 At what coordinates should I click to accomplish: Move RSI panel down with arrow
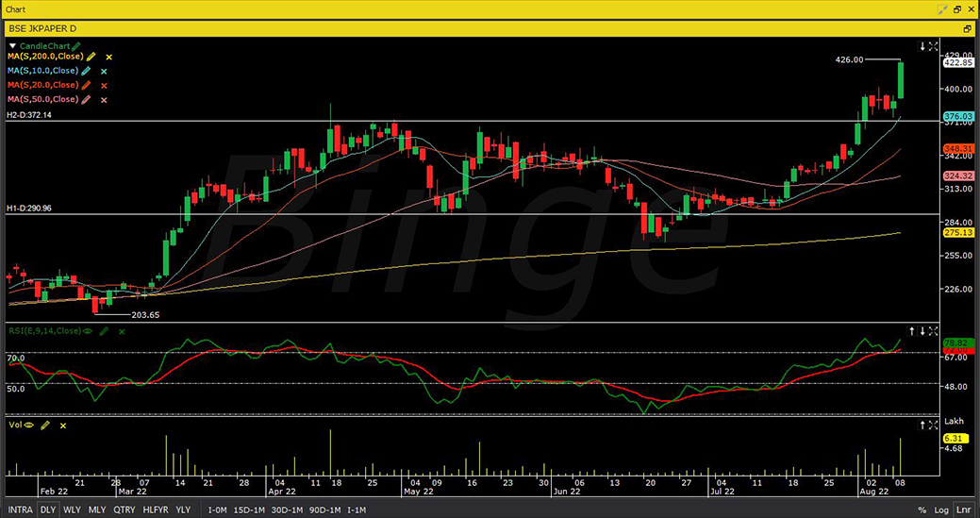click(922, 331)
